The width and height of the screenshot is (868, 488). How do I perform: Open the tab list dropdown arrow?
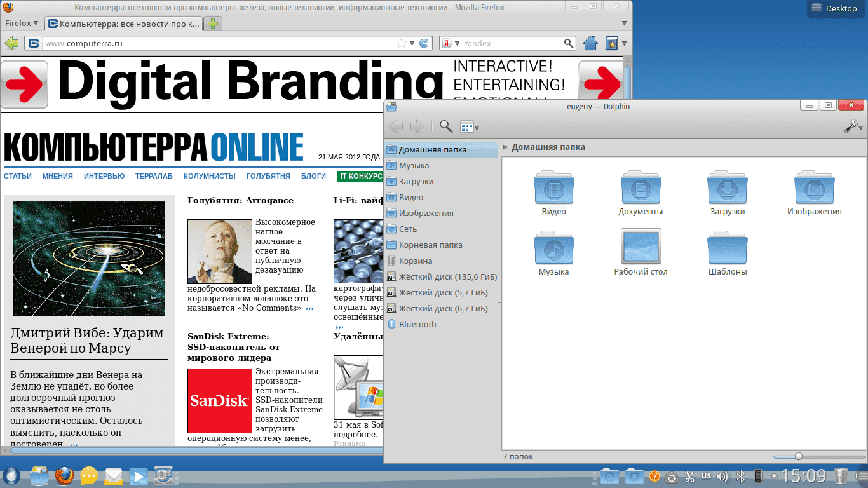pos(625,24)
